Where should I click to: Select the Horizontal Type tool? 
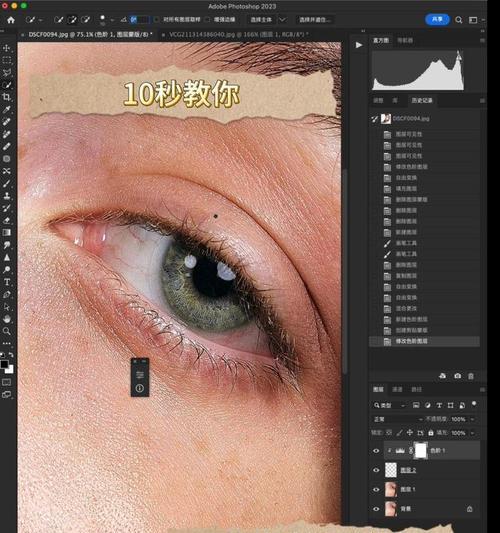(6, 282)
